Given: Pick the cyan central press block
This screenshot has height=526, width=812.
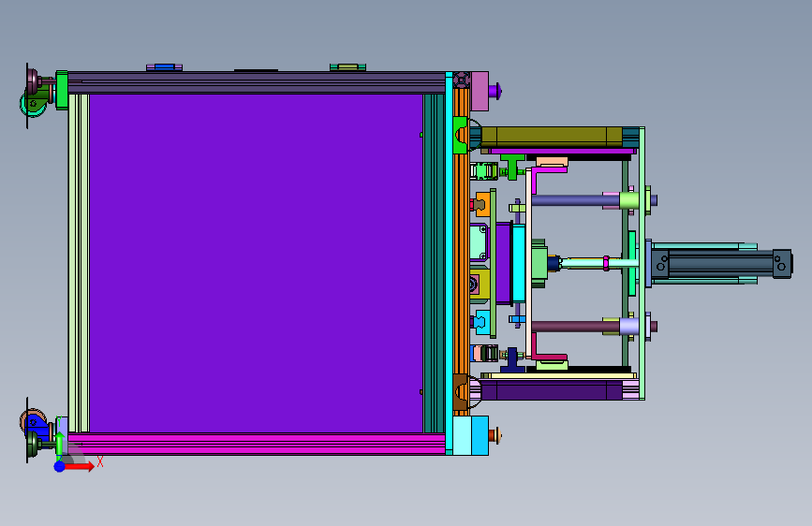Looking at the screenshot, I should [518, 264].
